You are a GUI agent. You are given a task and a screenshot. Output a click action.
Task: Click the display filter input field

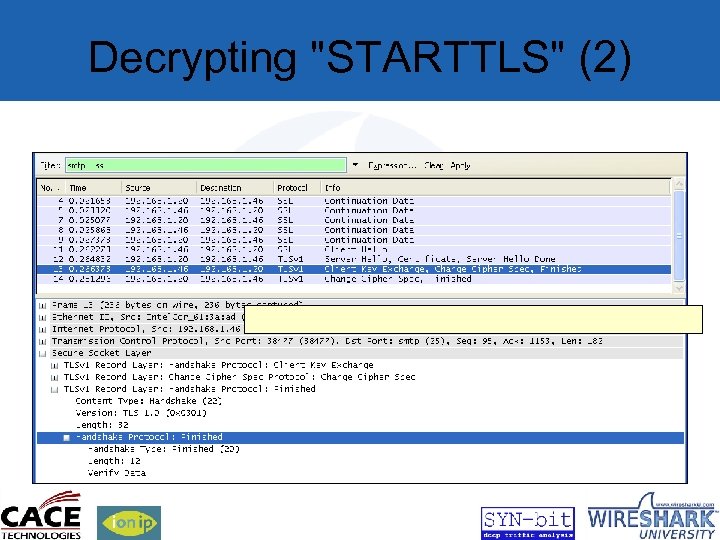click(x=206, y=165)
